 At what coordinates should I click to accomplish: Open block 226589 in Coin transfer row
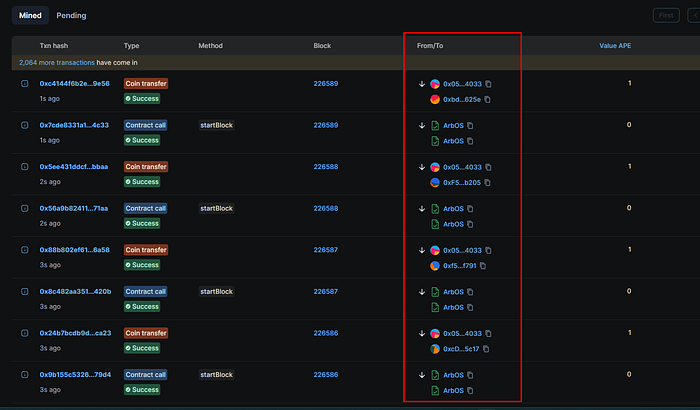(325, 84)
